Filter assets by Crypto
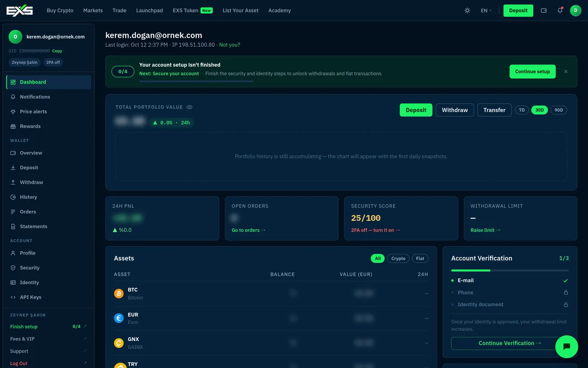Viewport: 588px width, 368px height. click(398, 258)
